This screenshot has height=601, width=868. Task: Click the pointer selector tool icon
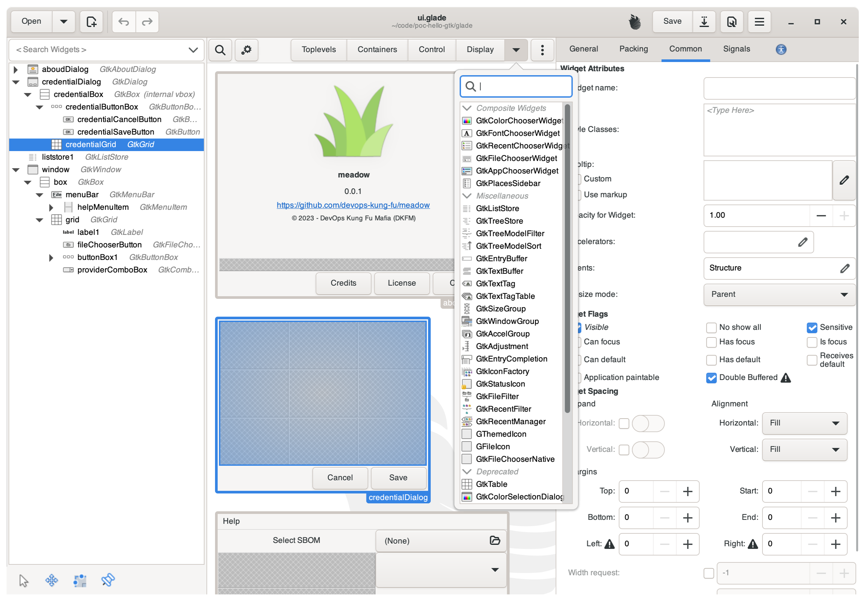click(x=24, y=580)
